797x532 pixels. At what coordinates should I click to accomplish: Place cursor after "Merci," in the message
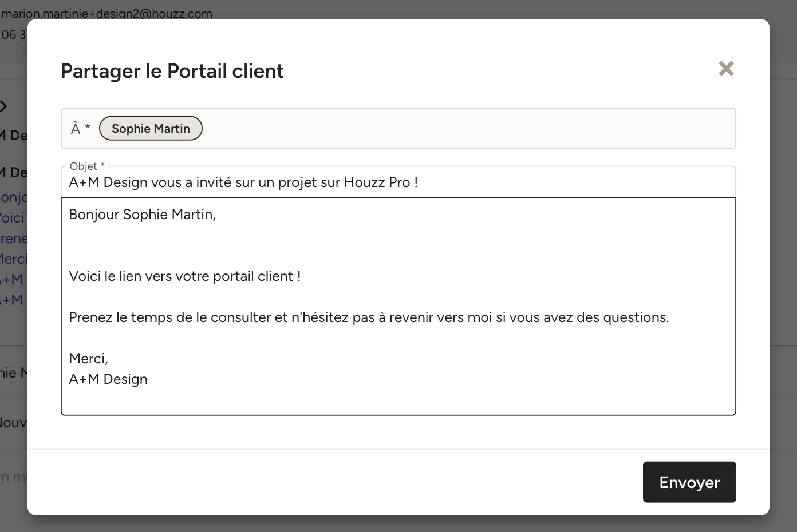coord(108,359)
